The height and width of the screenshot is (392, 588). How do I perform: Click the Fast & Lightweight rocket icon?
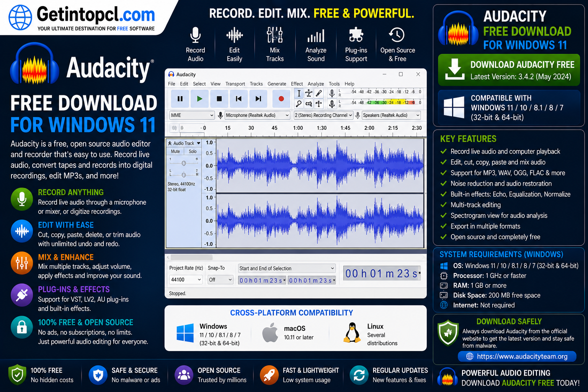coord(269,375)
